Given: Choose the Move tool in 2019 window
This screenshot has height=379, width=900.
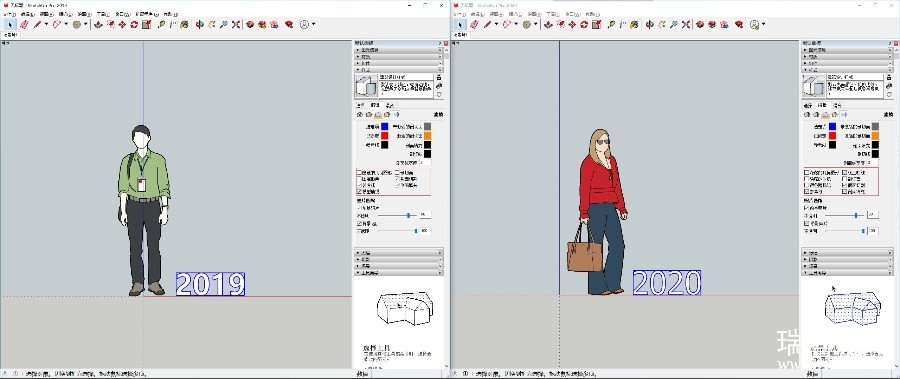Looking at the screenshot, I should [122, 25].
